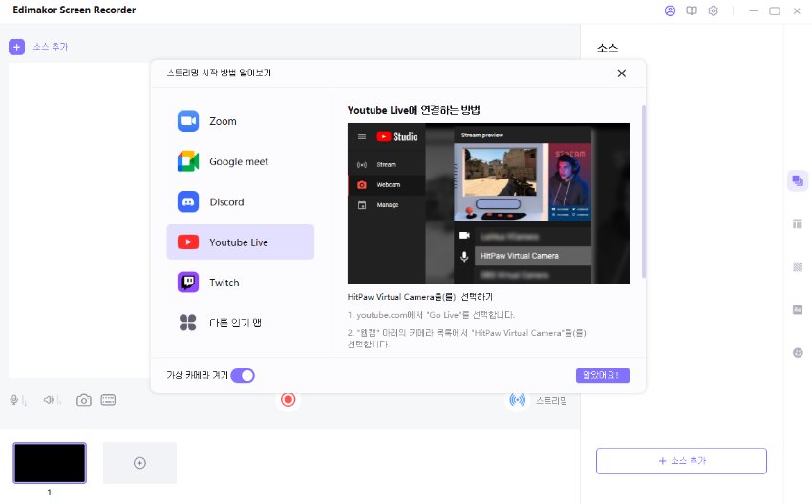This screenshot has height=504, width=812.
Task: Click the + 소스 추가 button in source panel
Action: coord(681,461)
